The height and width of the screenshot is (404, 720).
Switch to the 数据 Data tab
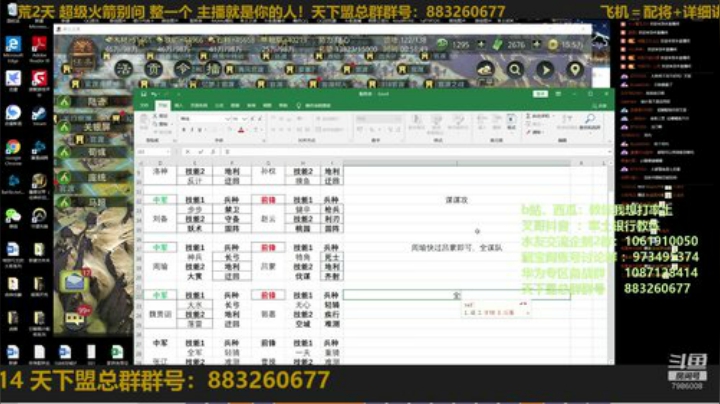click(235, 106)
